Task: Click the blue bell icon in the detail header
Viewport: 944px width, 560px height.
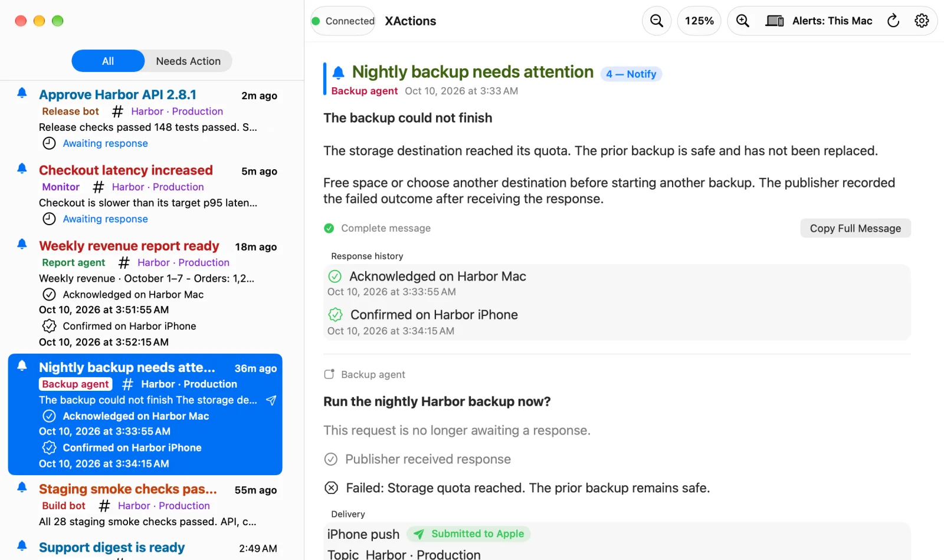Action: pos(338,73)
